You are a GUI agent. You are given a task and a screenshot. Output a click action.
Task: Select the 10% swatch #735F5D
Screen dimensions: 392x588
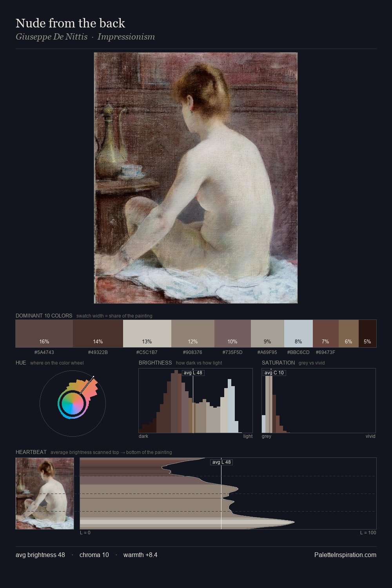pyautogui.click(x=232, y=334)
